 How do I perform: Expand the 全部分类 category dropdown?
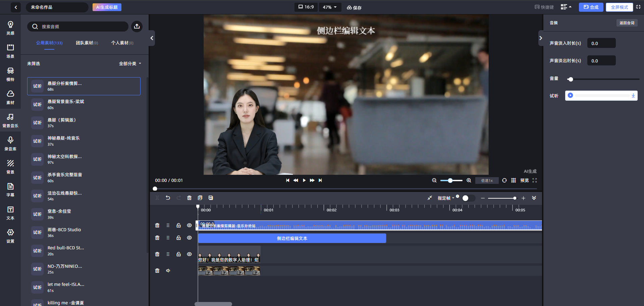point(130,64)
